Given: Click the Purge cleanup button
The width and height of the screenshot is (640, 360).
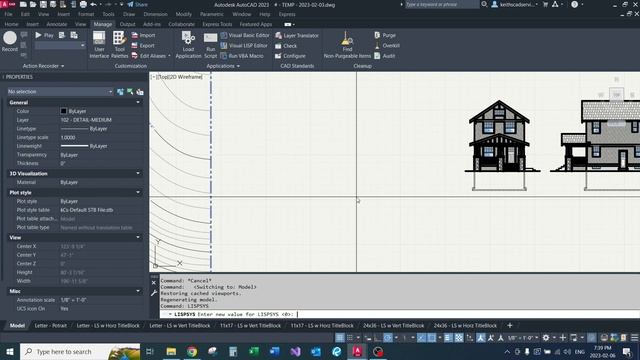Looking at the screenshot, I should (385, 36).
